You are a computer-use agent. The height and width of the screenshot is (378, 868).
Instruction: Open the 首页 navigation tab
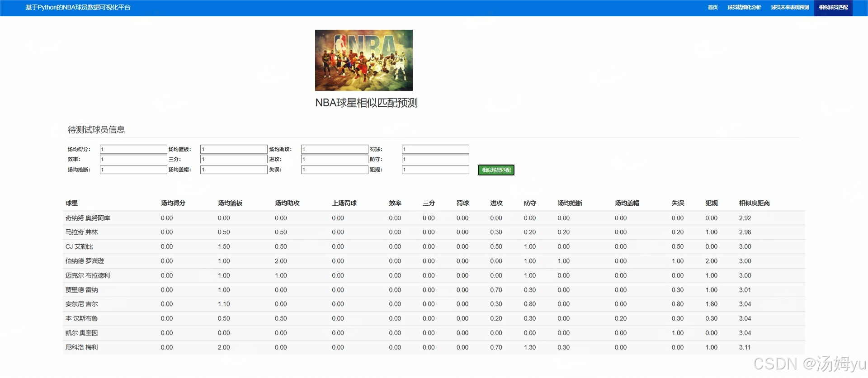(x=712, y=8)
